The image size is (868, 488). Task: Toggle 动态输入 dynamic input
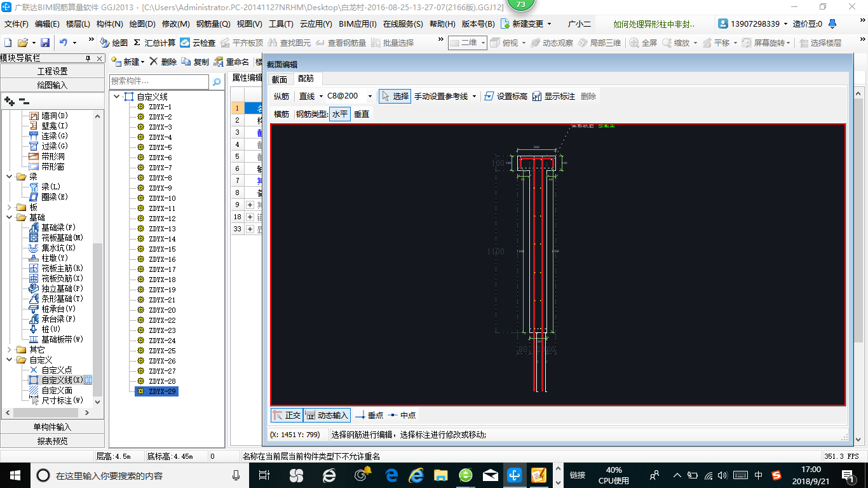(327, 415)
